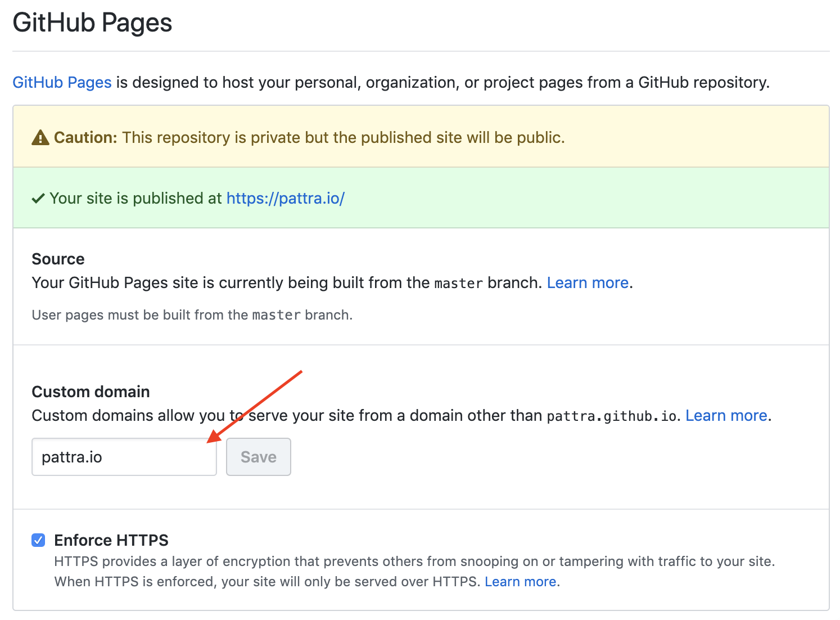Click the "User pages must be built" note
Viewport: 840px width, 620px height.
pyautogui.click(x=192, y=315)
